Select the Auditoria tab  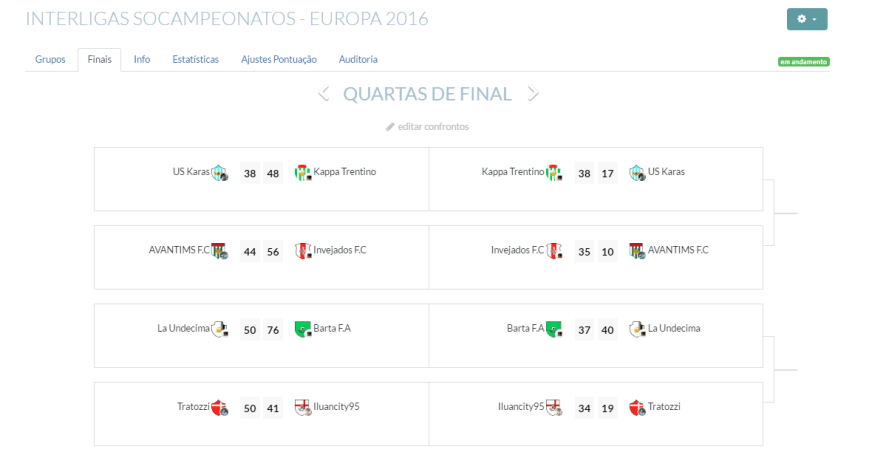358,60
